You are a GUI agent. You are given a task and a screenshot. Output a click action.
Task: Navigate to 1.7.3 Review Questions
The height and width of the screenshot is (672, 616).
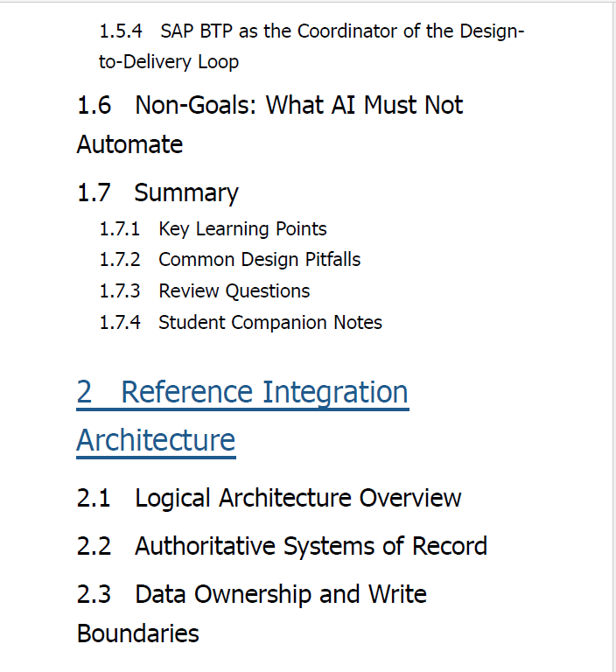tap(205, 291)
